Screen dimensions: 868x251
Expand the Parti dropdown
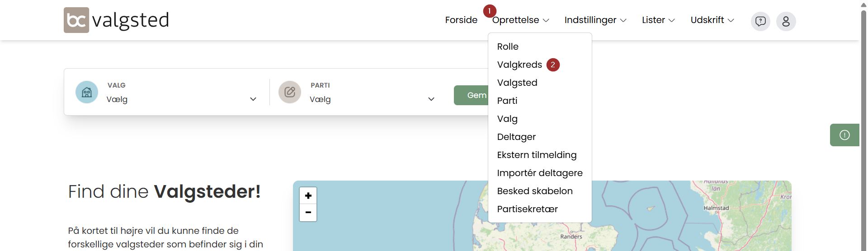pyautogui.click(x=371, y=99)
